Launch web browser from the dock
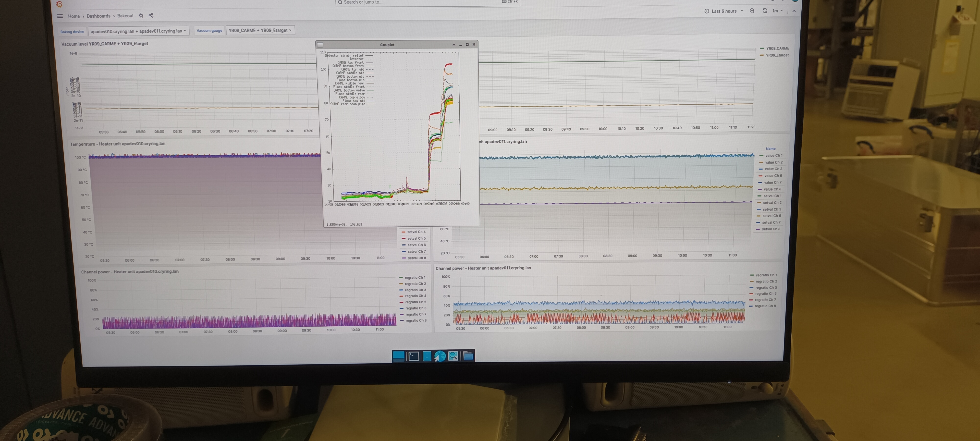 pyautogui.click(x=440, y=356)
